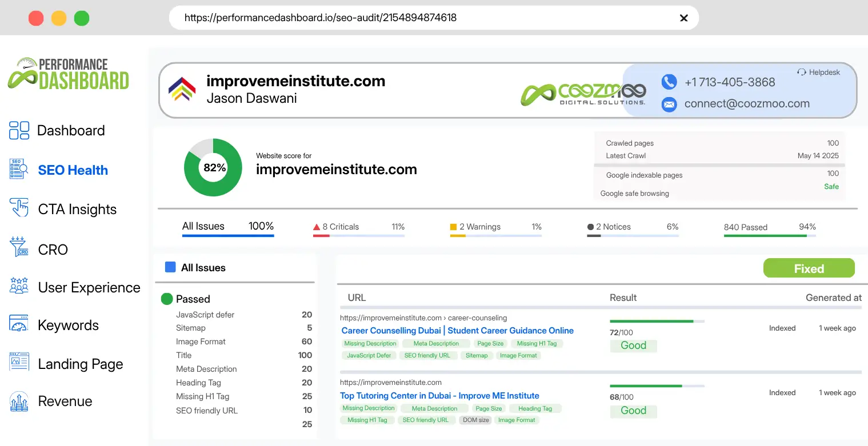The image size is (868, 446).
Task: Click the Helpdesk link
Action: (x=824, y=72)
